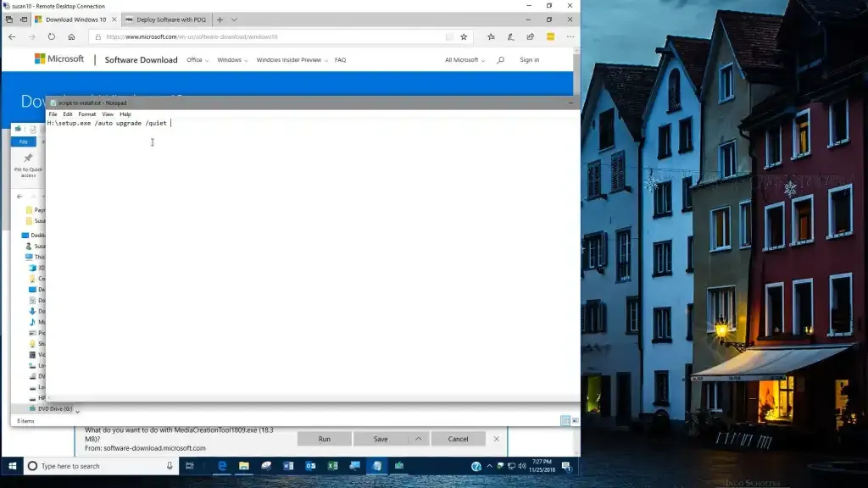Add page to favorites star icon
The height and width of the screenshot is (488, 868).
[x=464, y=36]
